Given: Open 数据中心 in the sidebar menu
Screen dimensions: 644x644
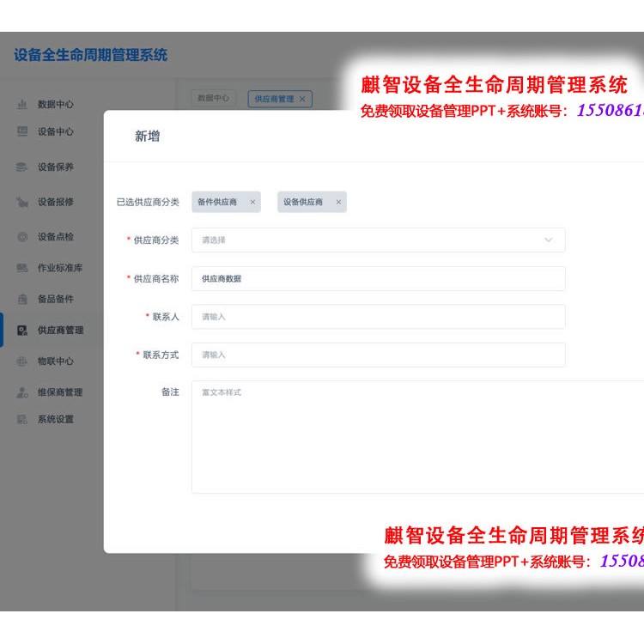Looking at the screenshot, I should pyautogui.click(x=56, y=104).
